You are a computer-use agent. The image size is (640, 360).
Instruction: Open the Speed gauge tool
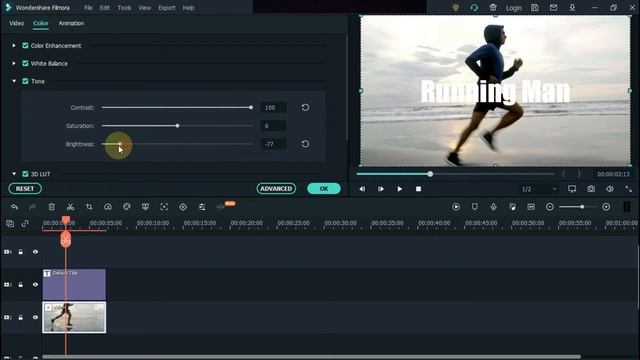click(x=108, y=207)
